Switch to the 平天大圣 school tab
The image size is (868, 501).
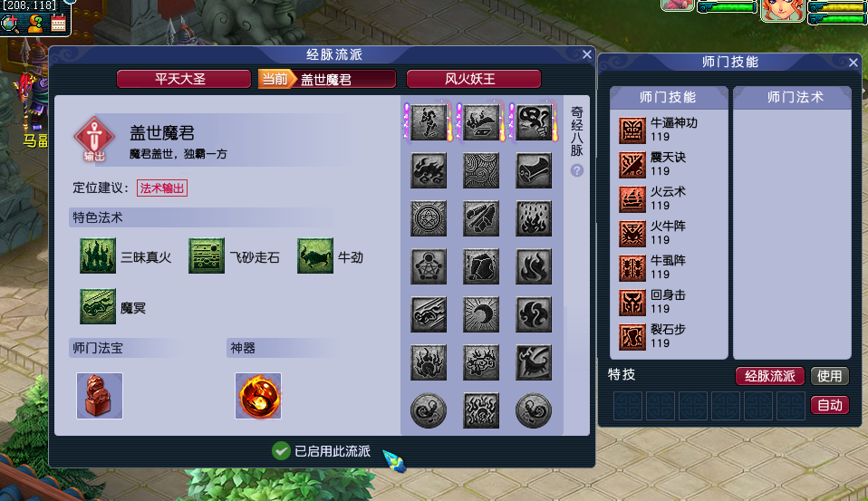point(183,79)
